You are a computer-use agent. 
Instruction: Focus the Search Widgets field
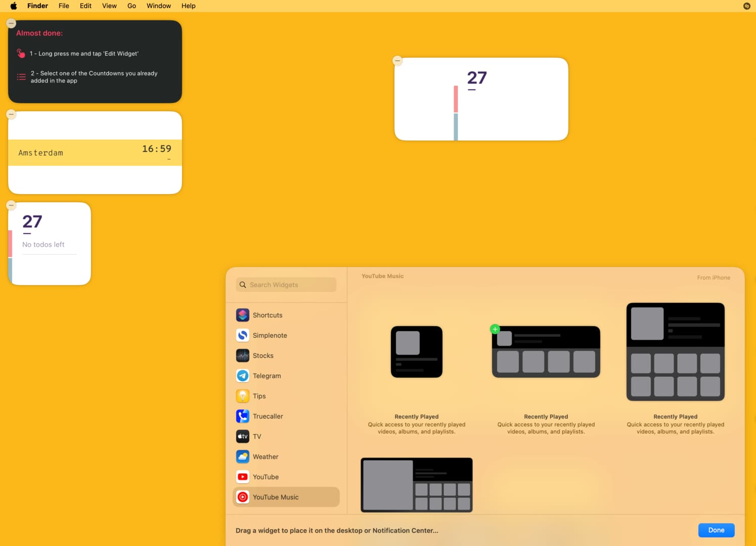pos(286,285)
